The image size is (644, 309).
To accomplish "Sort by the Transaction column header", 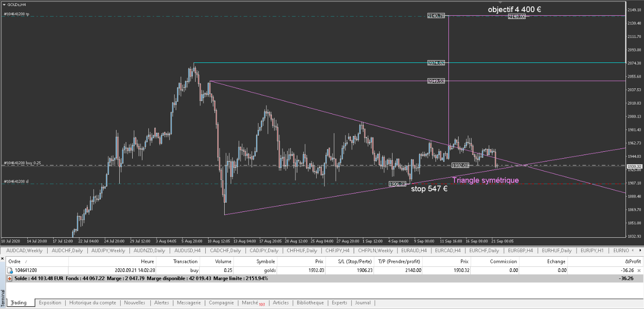I will 178,261.
